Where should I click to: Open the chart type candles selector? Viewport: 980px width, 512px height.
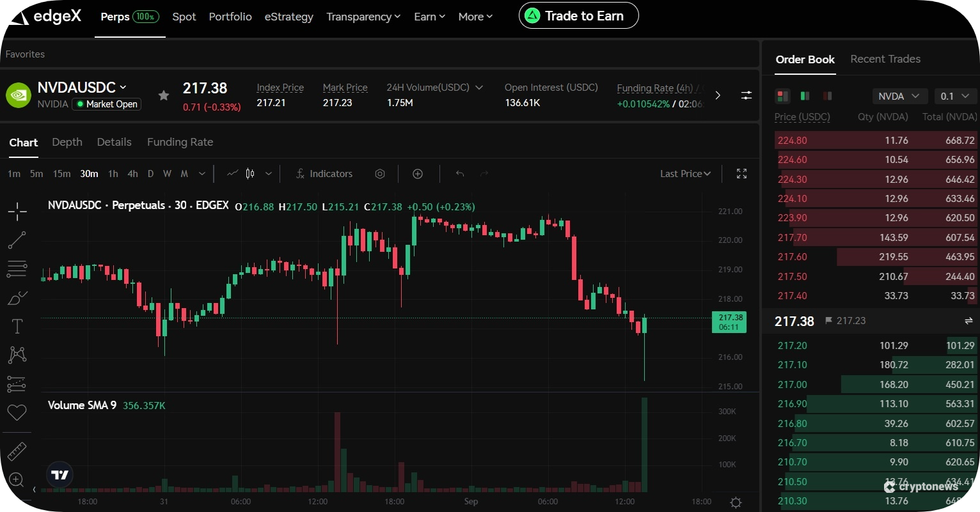coord(250,174)
